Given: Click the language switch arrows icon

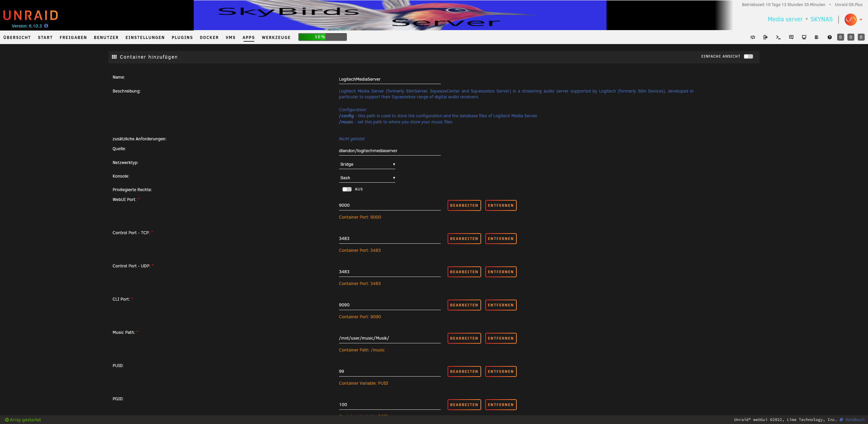Looking at the screenshot, I should 753,37.
